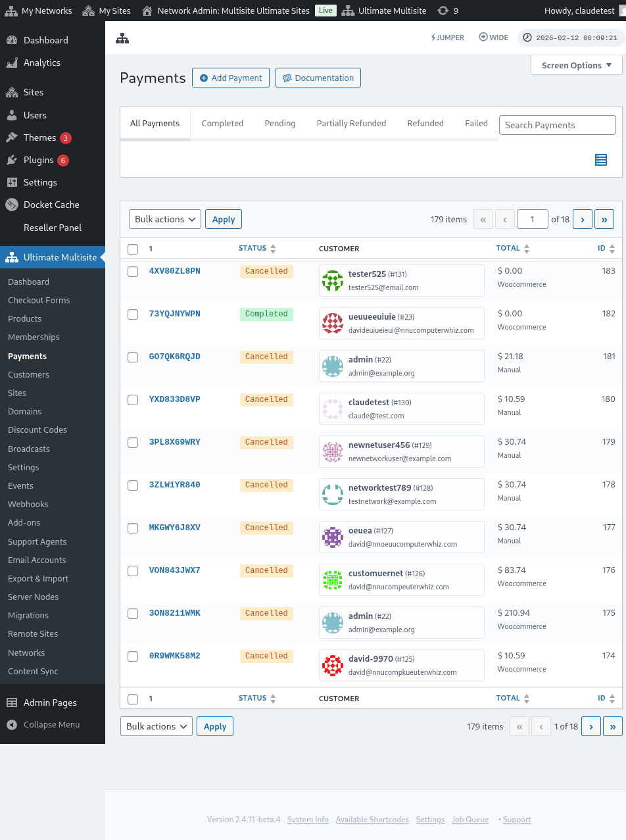
Task: Open My Sites in the admin bar
Action: [x=107, y=11]
